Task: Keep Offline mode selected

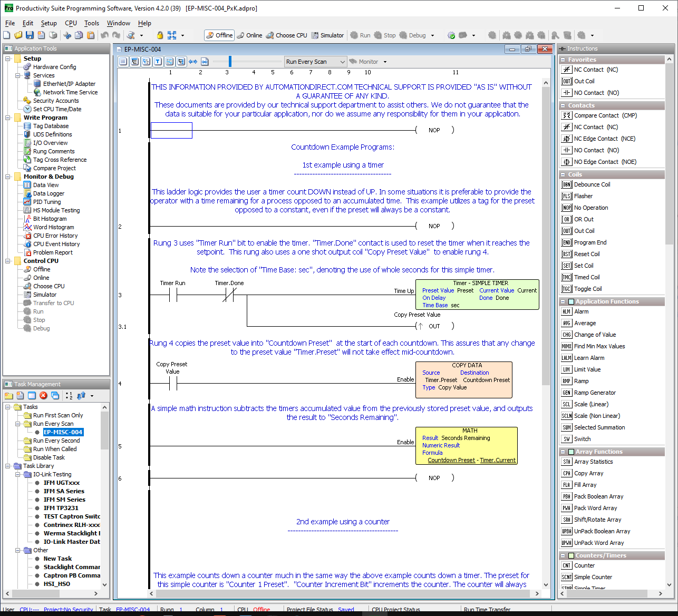Action: point(219,35)
